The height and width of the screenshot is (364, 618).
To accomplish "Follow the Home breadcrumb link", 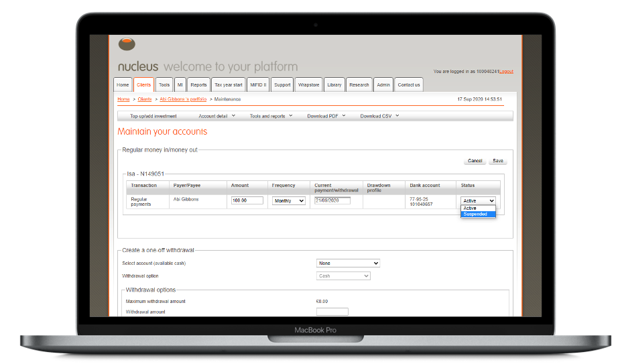I will (x=123, y=99).
